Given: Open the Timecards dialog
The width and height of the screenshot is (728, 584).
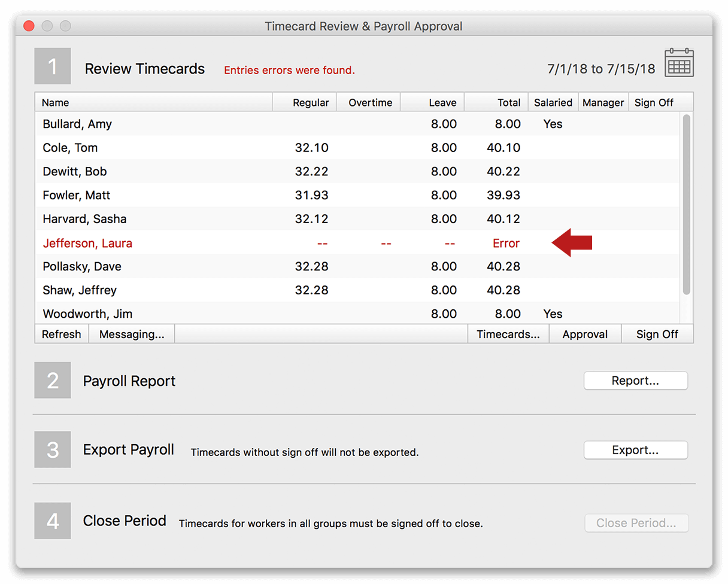Looking at the screenshot, I should (508, 334).
